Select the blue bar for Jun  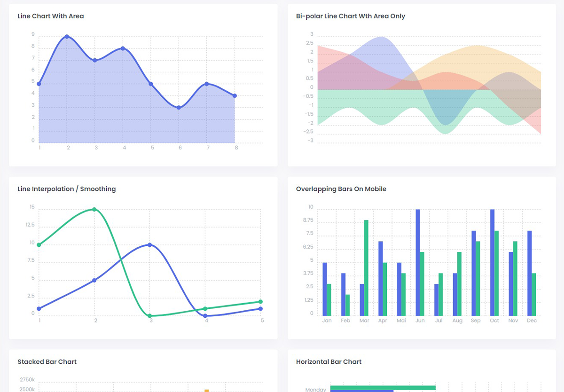coord(418,262)
